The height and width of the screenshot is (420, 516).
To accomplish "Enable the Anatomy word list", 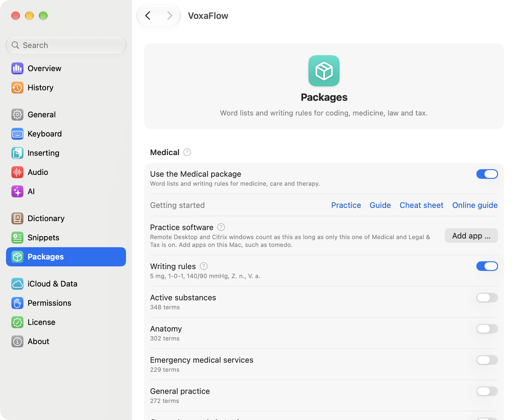I will coord(487,329).
